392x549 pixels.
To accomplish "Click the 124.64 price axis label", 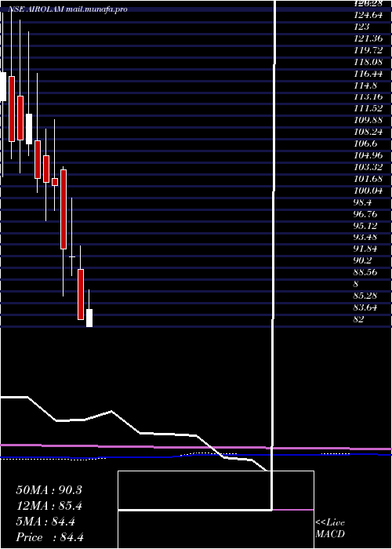I will 368,15.
